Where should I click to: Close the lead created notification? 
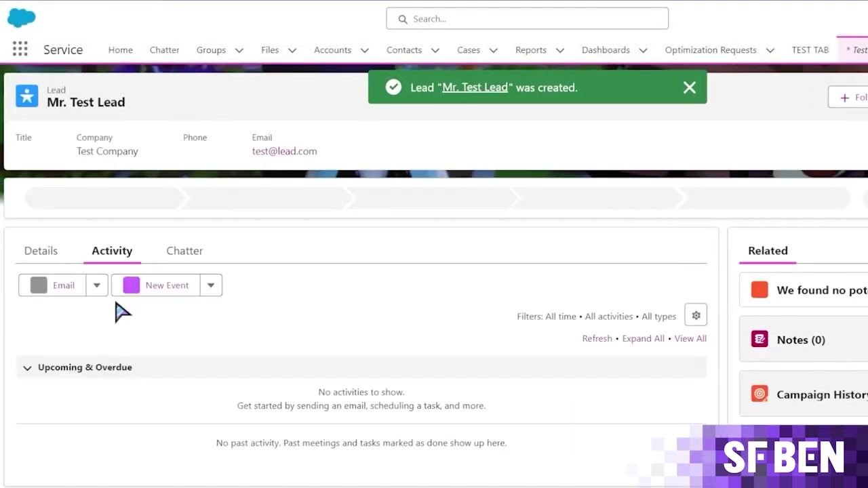pos(690,87)
